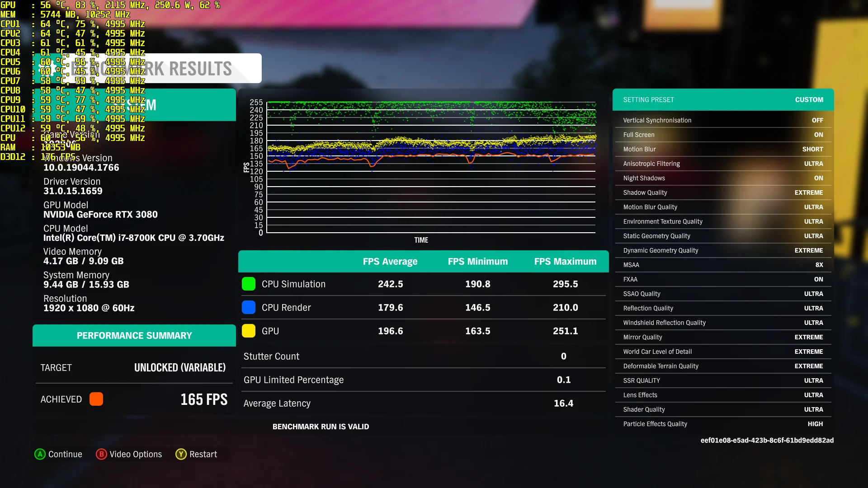Select the FXAA ON setting
The height and width of the screenshot is (488, 868).
click(x=723, y=279)
